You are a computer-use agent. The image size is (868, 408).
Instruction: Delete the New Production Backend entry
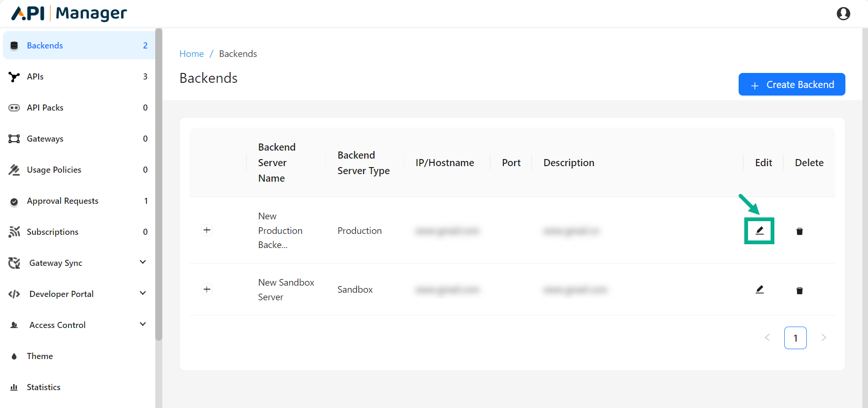pos(799,231)
